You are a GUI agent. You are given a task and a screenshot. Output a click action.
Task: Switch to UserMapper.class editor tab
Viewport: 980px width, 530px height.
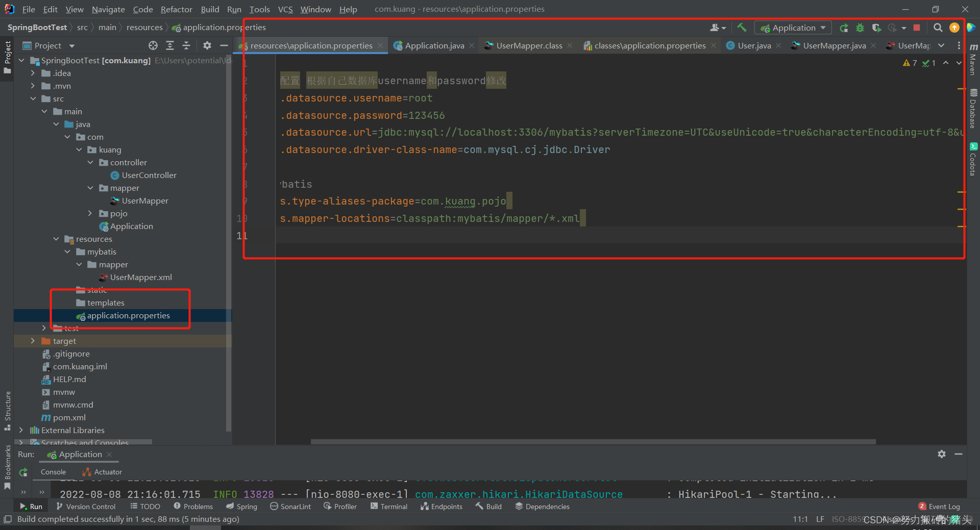point(529,45)
